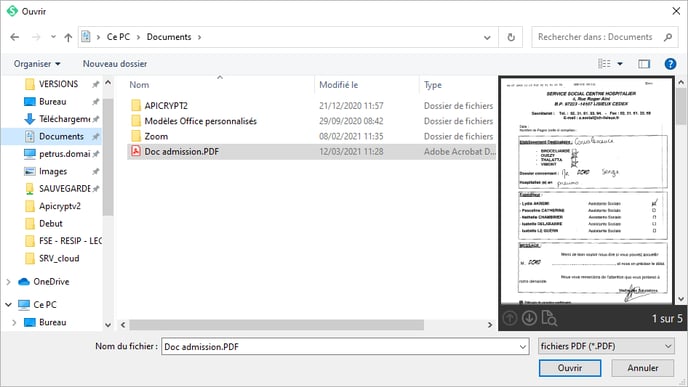
Task: Expand the file name dropdown arrow
Action: 523,347
